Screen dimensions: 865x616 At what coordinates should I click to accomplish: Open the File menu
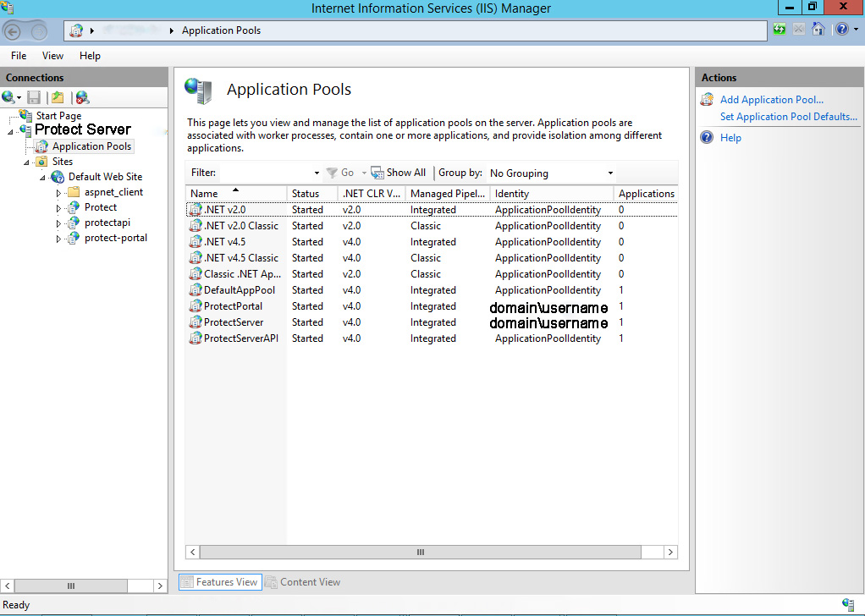pyautogui.click(x=19, y=56)
